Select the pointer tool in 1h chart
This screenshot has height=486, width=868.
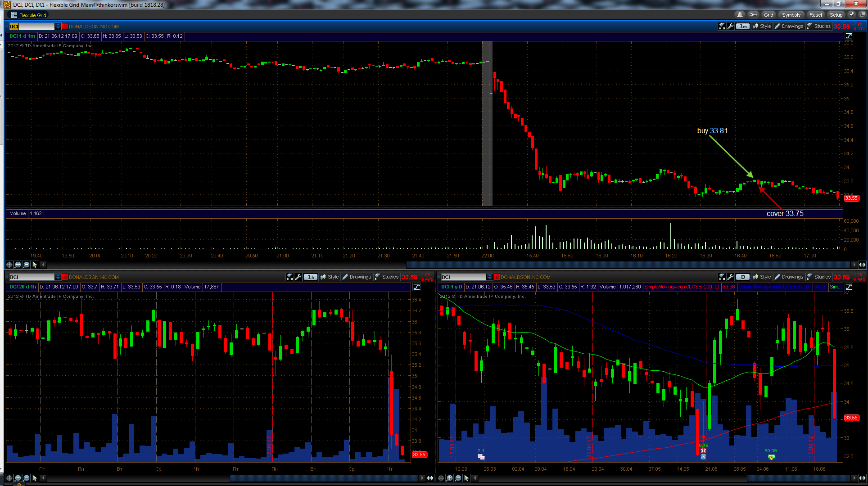35,478
